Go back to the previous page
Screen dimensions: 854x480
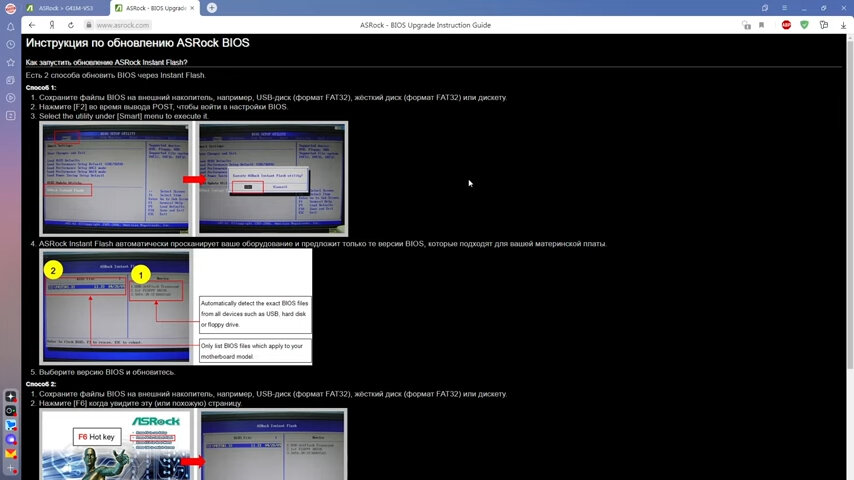[x=32, y=25]
